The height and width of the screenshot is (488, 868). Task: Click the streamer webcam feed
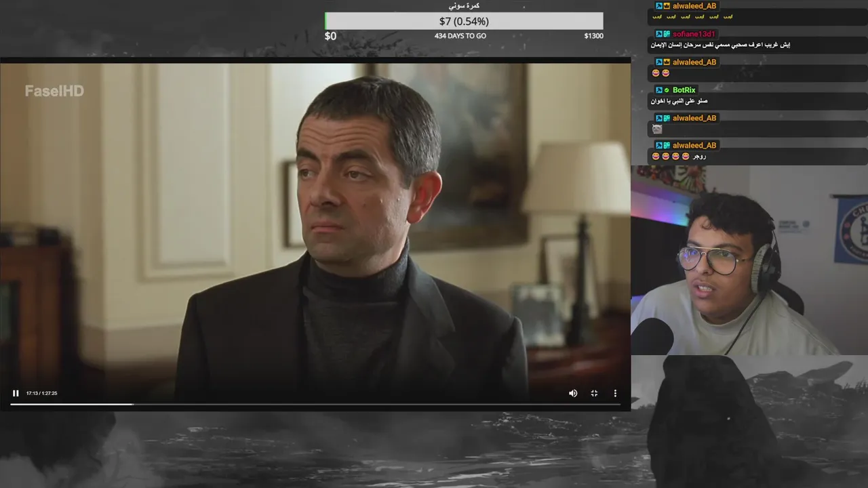749,260
